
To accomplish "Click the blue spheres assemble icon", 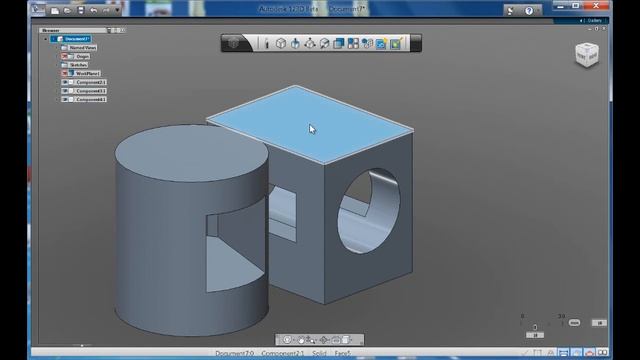I will pyautogui.click(x=367, y=43).
